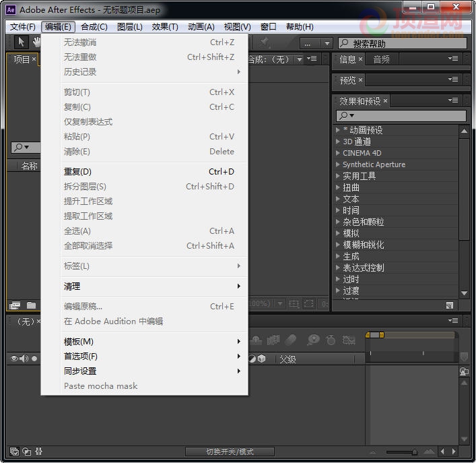This screenshot has height=463, width=476.
Task: Click the zoom in mountain icon
Action: tap(430, 452)
